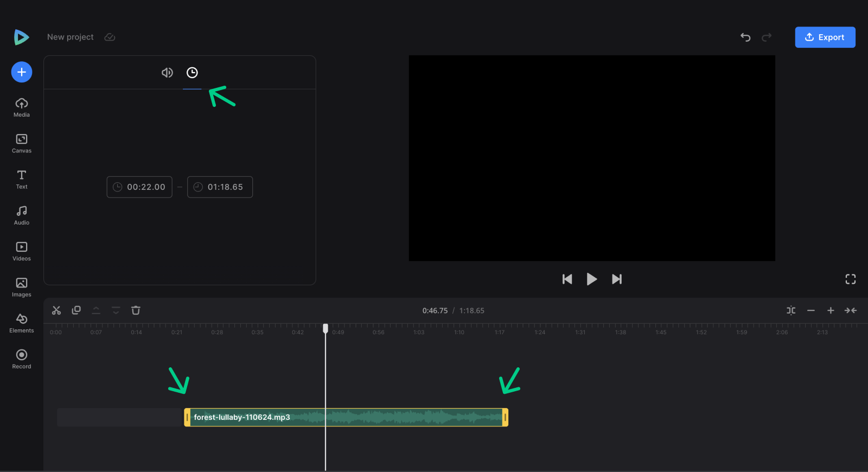Zoom out the timeline with minus

(x=811, y=310)
